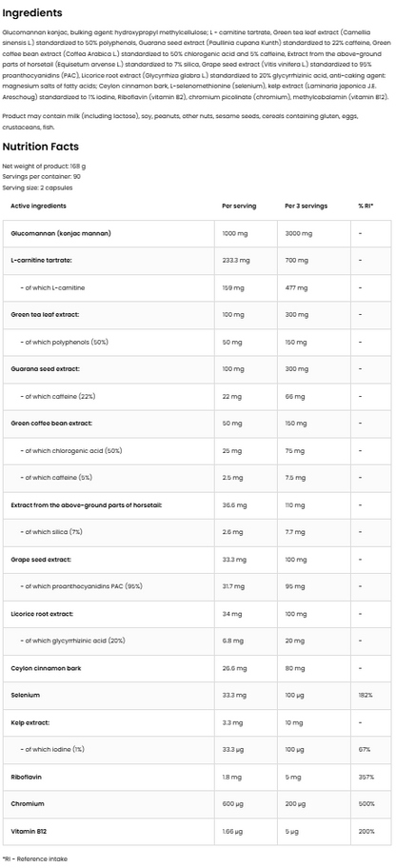Select the Active ingredients column header
396x868 pixels.
pos(39,206)
